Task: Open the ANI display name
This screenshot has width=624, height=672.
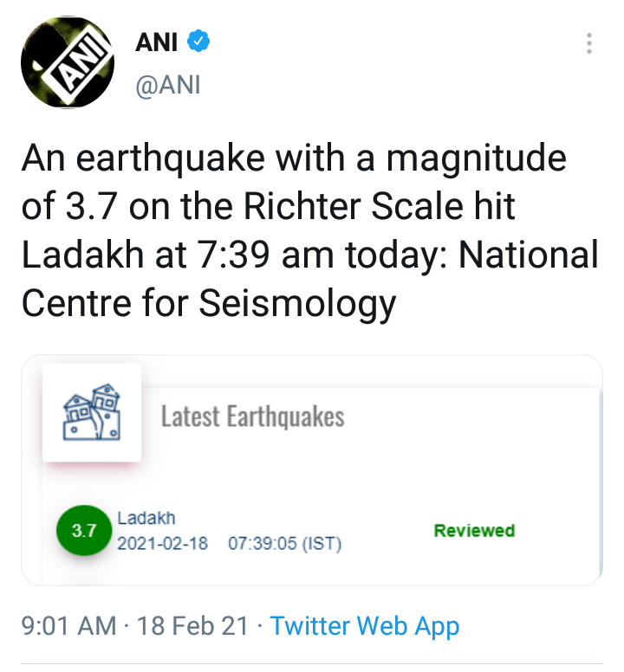Action: coord(157,42)
